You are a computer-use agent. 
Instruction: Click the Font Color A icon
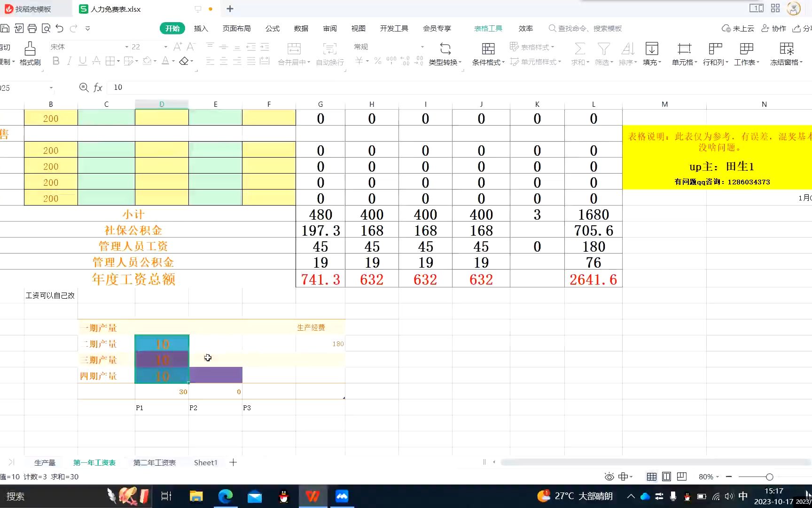coord(165,61)
